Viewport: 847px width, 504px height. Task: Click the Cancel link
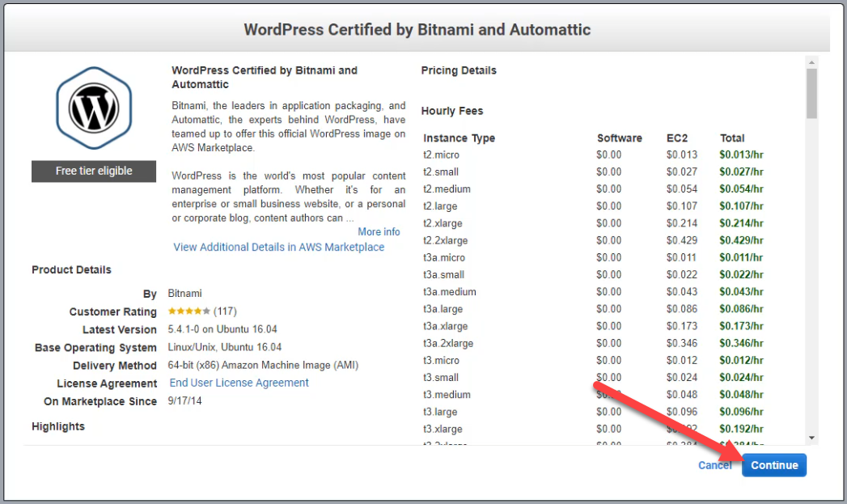[x=714, y=465]
